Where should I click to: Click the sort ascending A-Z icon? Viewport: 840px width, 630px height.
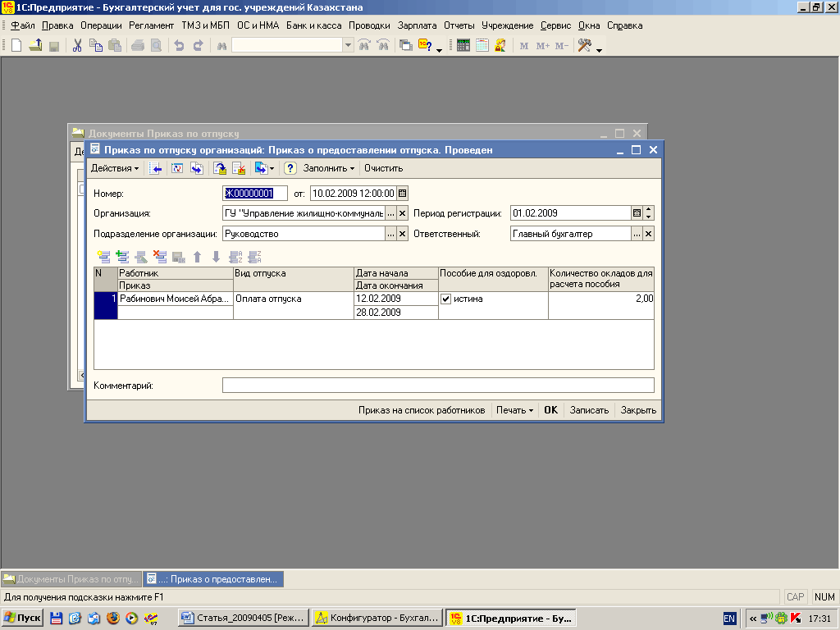click(235, 257)
